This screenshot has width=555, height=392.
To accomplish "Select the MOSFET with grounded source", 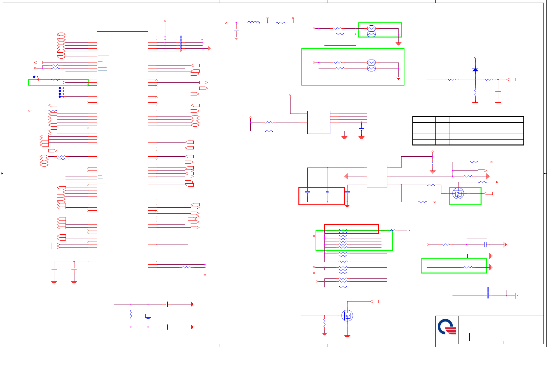I will tap(347, 316).
